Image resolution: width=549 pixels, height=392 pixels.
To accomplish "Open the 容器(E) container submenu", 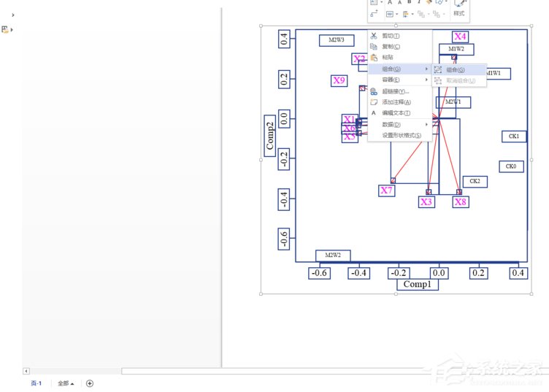I will point(400,80).
